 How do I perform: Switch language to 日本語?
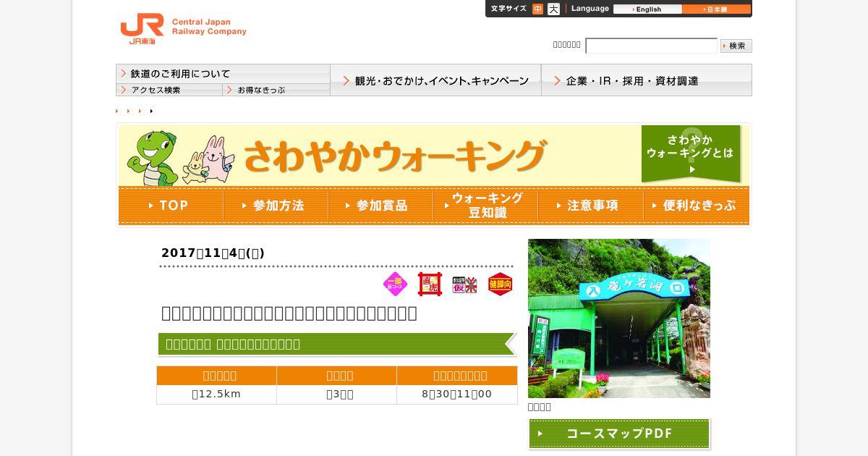(716, 9)
